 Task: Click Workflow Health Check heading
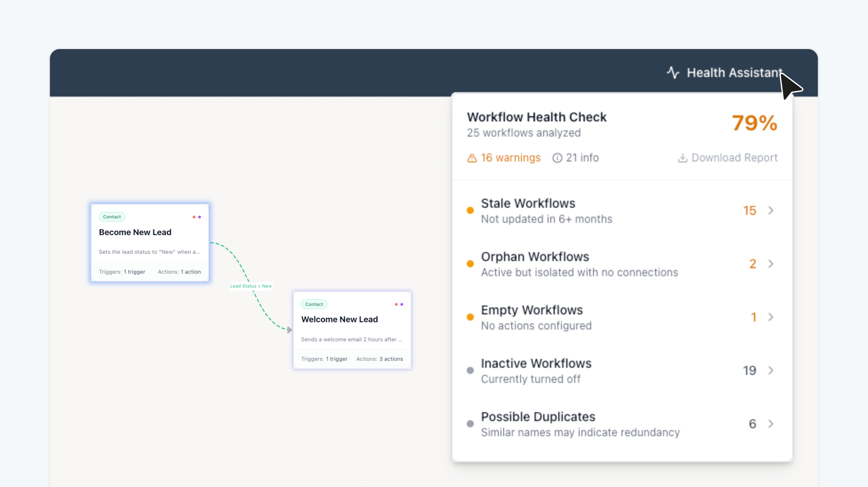(537, 117)
